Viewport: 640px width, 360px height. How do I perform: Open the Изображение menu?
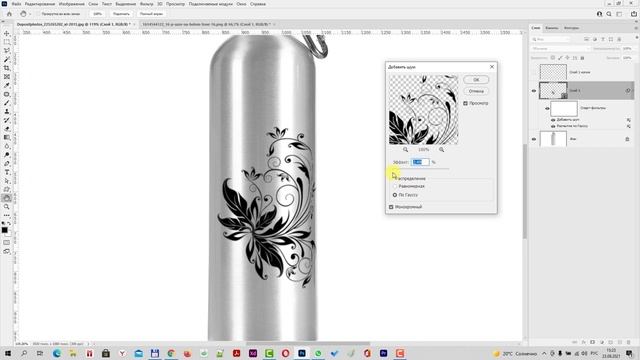(71, 4)
